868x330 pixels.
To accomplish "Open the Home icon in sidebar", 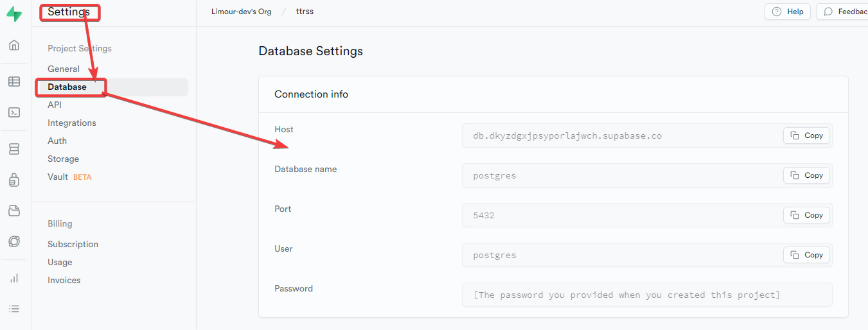I will click(x=14, y=45).
